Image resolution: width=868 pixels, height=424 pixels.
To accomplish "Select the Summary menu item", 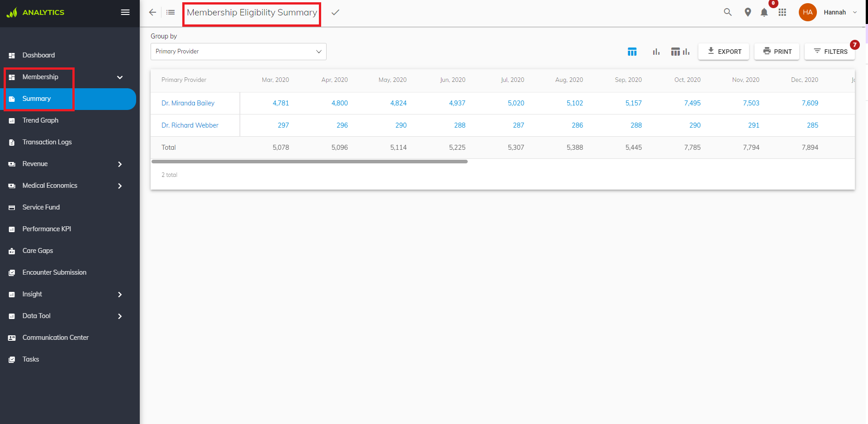I will click(37, 99).
